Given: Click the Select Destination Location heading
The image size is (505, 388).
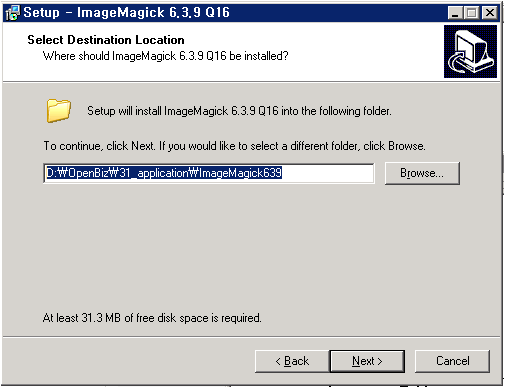Looking at the screenshot, I should point(106,40).
